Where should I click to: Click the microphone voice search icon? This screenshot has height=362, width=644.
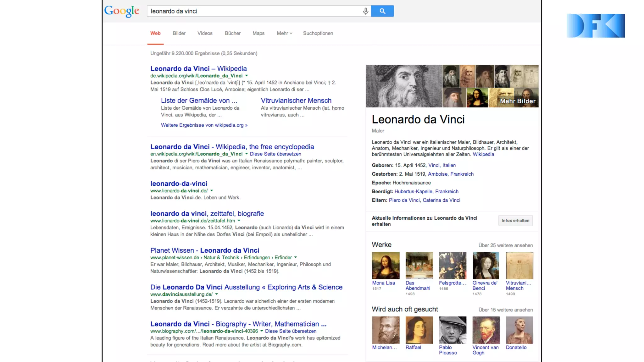[x=365, y=11]
